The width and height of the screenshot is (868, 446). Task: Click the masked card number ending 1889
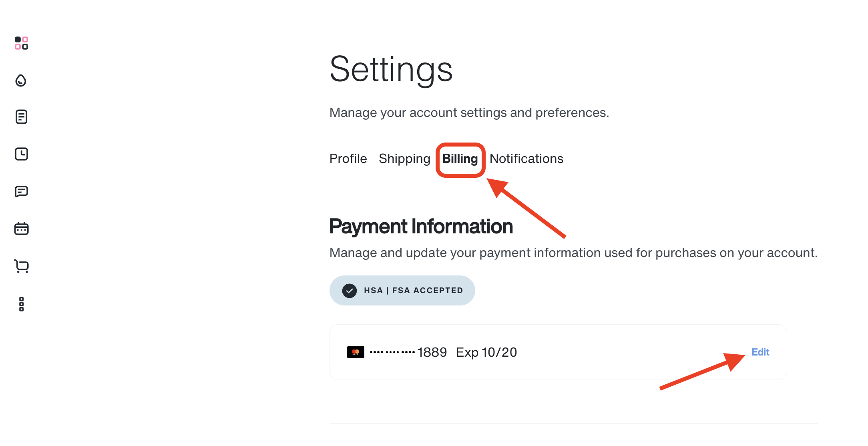point(408,352)
